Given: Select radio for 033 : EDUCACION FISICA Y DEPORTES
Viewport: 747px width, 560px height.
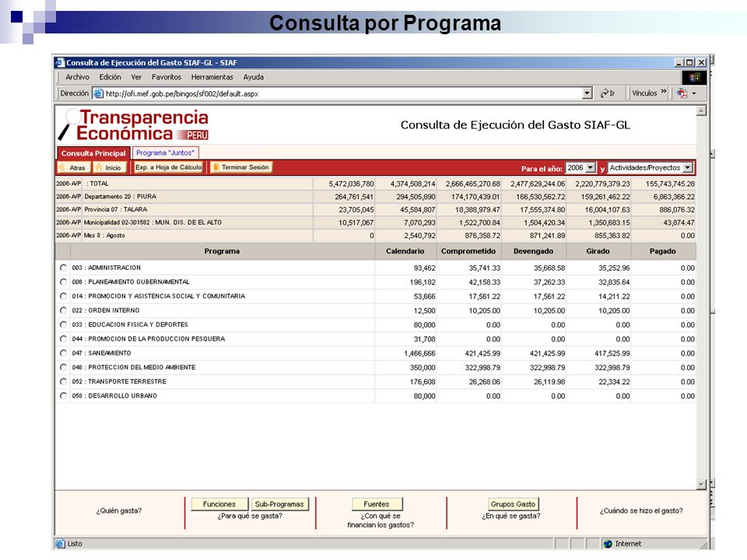Looking at the screenshot, I should (63, 325).
